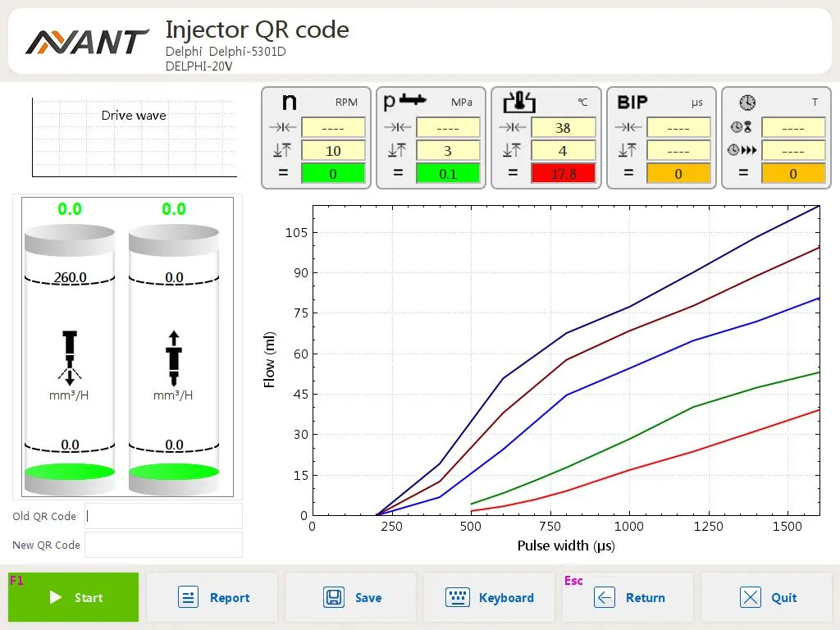Click the tank temperature icon

click(518, 102)
